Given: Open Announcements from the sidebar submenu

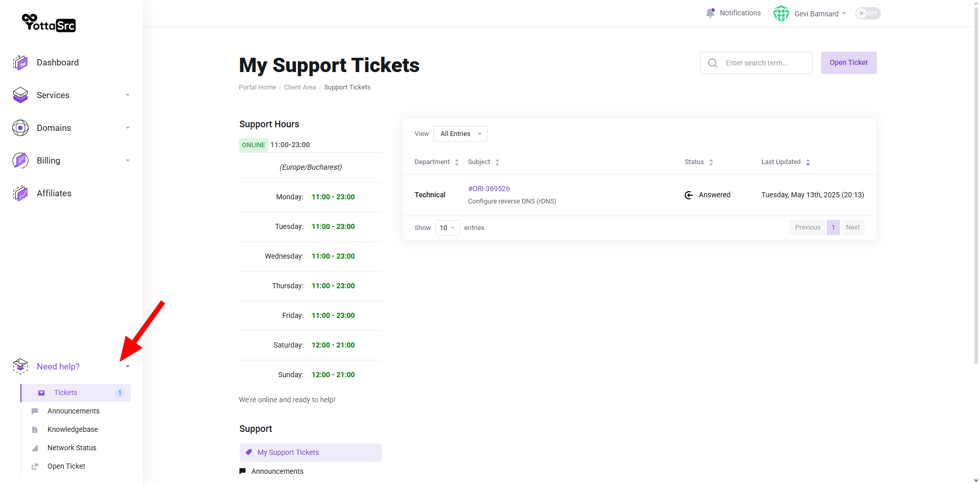Looking at the screenshot, I should (74, 411).
